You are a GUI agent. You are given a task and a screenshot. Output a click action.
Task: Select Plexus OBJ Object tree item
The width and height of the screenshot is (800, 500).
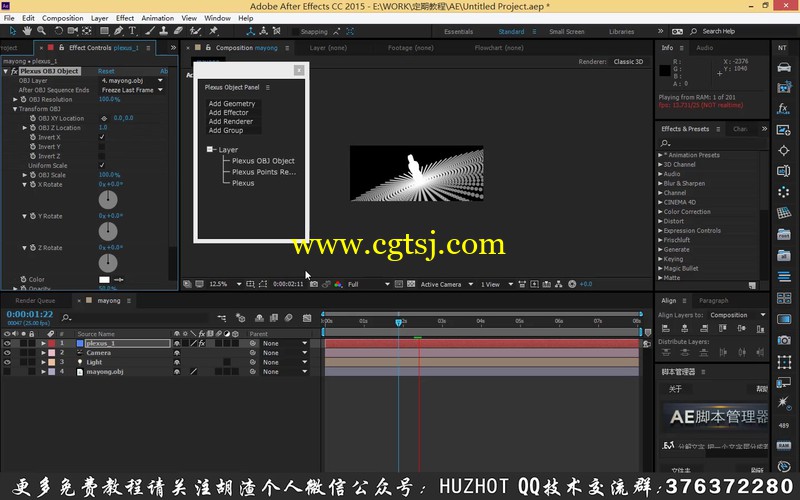click(263, 161)
